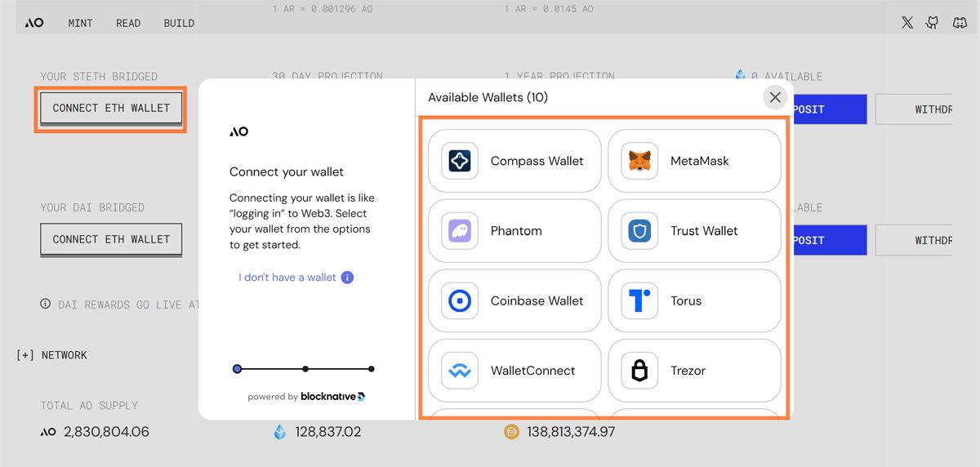
Task: Choose the Trust Wallet option
Action: 695,231
